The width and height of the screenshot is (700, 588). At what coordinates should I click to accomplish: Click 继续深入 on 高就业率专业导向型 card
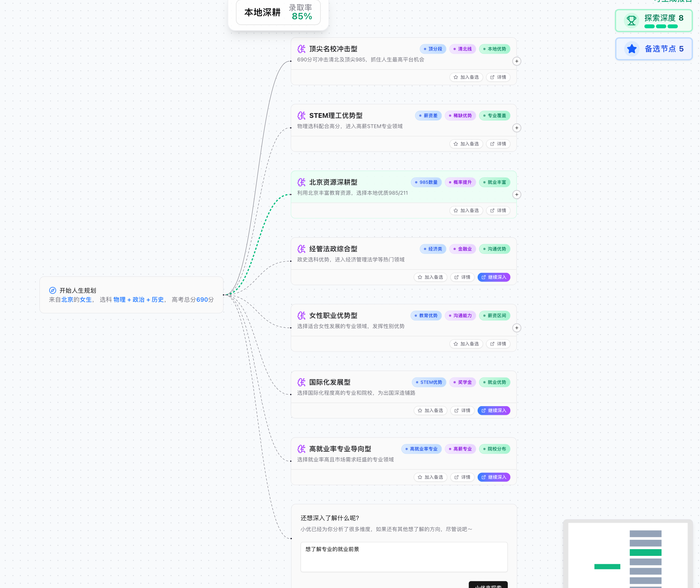coord(494,477)
